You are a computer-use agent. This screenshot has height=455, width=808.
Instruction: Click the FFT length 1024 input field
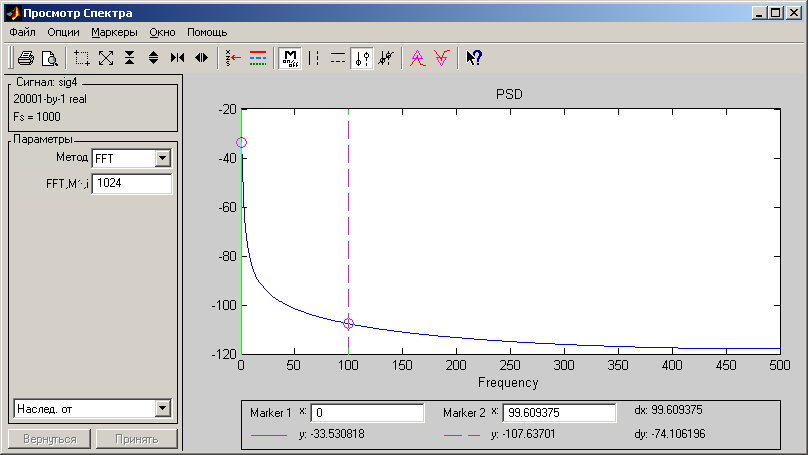(x=131, y=183)
